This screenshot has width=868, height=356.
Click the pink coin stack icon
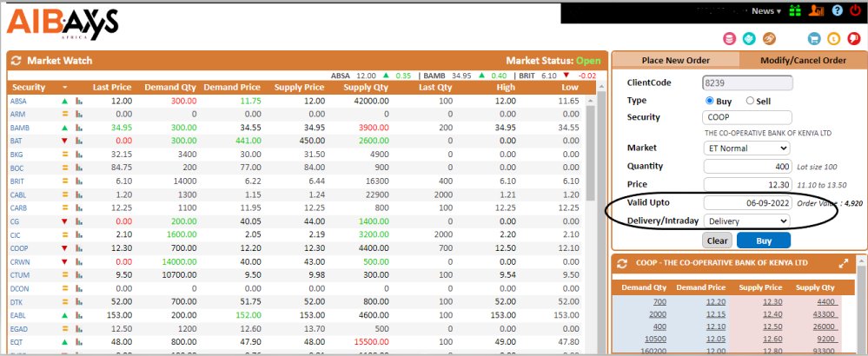[x=730, y=39]
